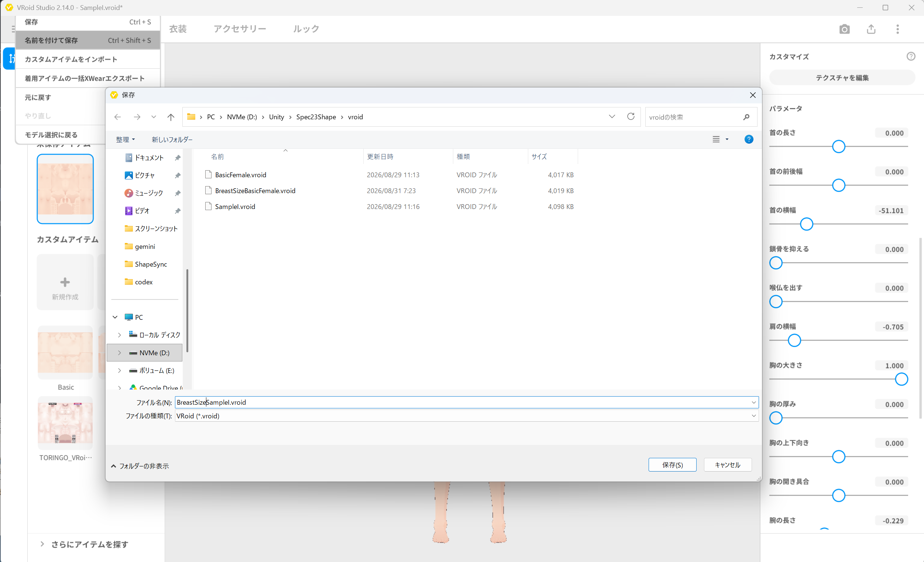Select ピクチャ in the navigation pane
Viewport: 924px width, 562px height.
(145, 175)
